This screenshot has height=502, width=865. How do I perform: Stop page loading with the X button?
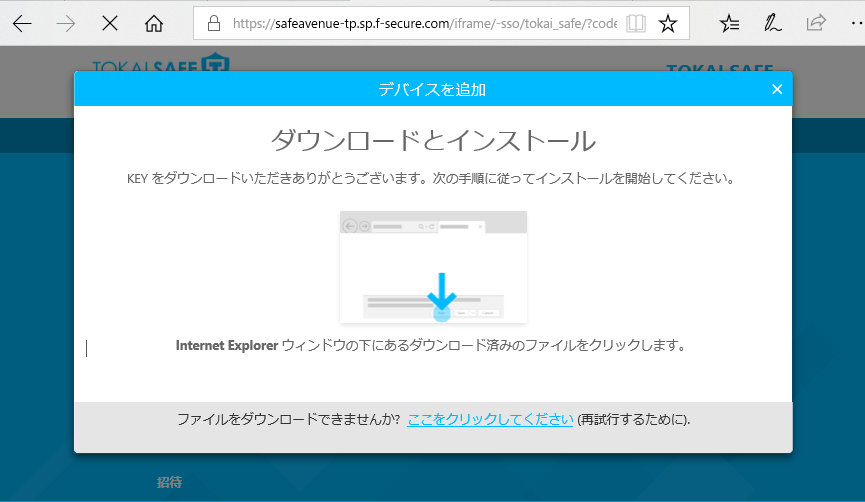click(x=110, y=24)
